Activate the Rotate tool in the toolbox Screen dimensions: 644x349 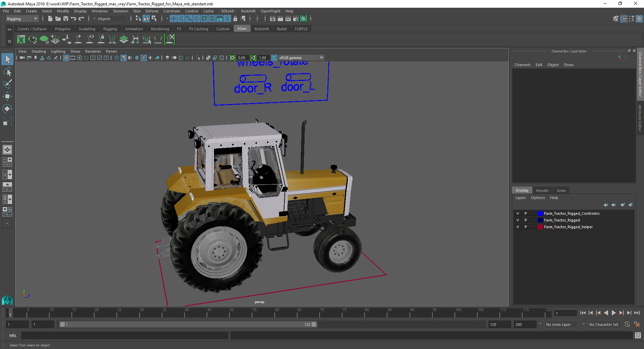point(7,109)
